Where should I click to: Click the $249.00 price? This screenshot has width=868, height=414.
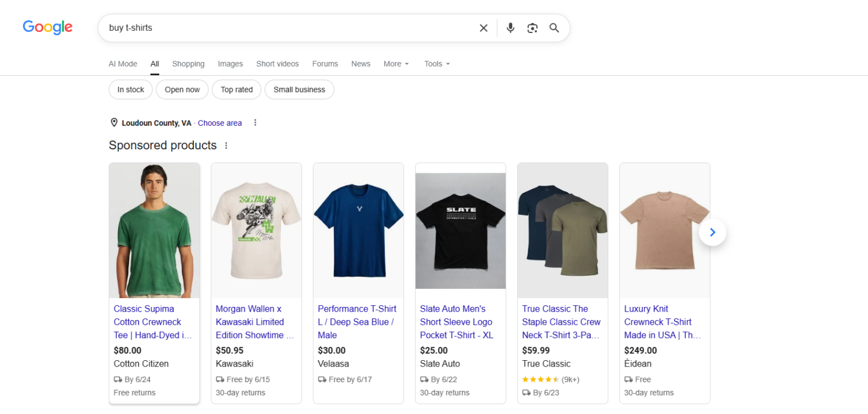pos(641,350)
